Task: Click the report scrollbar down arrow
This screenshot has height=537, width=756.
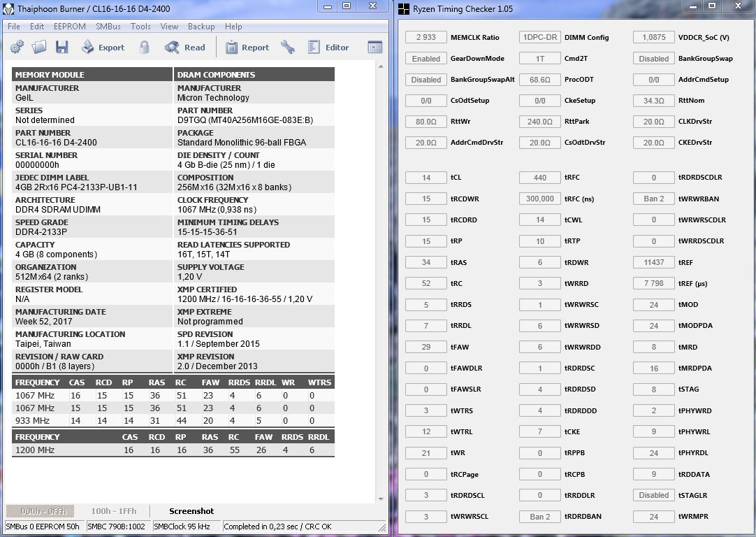Action: (381, 499)
